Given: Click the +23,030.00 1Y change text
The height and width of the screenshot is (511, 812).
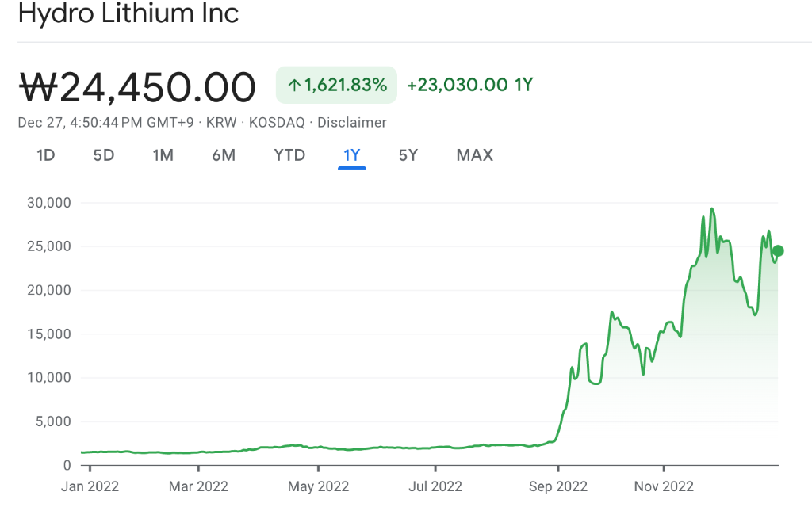Looking at the screenshot, I should (469, 85).
